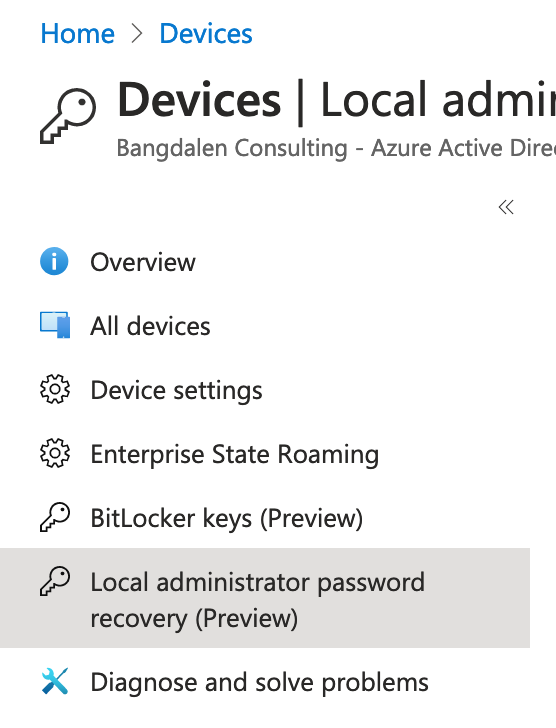The width and height of the screenshot is (556, 728).
Task: Click the Local administrator password key icon
Action: [55, 581]
